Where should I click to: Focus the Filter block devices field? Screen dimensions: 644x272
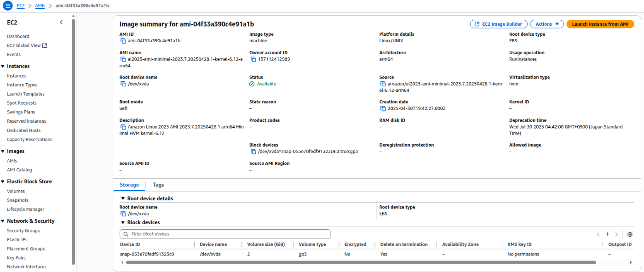(225, 234)
